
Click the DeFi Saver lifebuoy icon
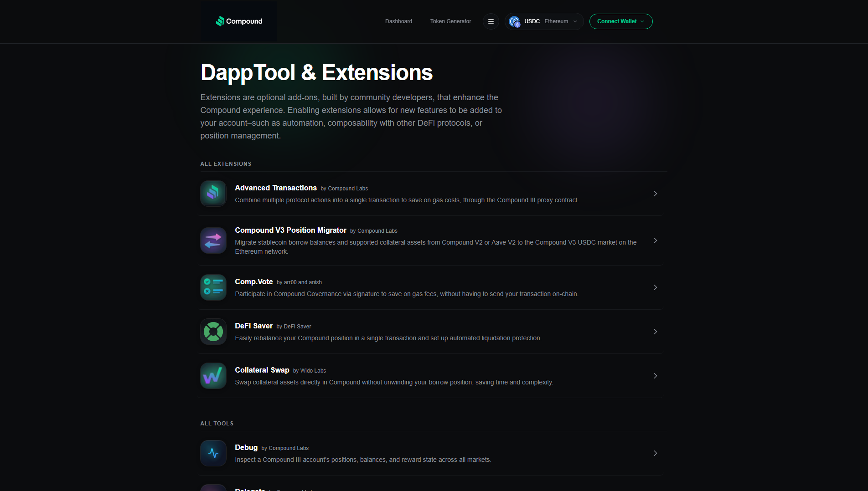coord(213,332)
